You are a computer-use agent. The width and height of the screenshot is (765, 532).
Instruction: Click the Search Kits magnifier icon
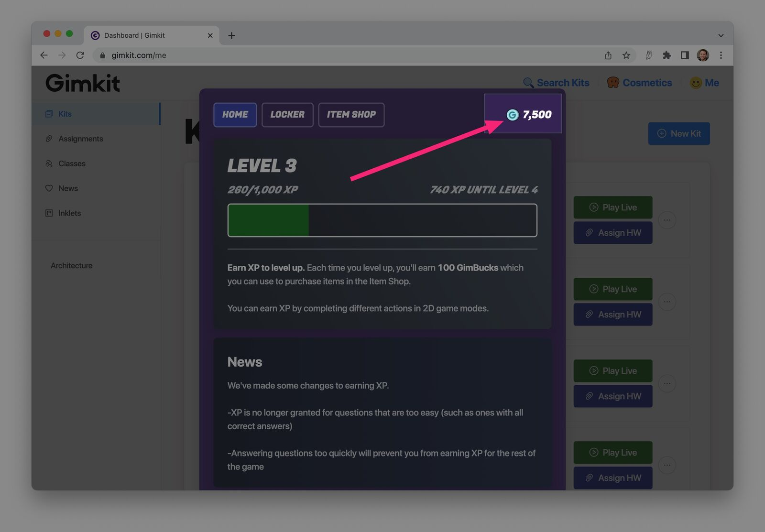528,83
